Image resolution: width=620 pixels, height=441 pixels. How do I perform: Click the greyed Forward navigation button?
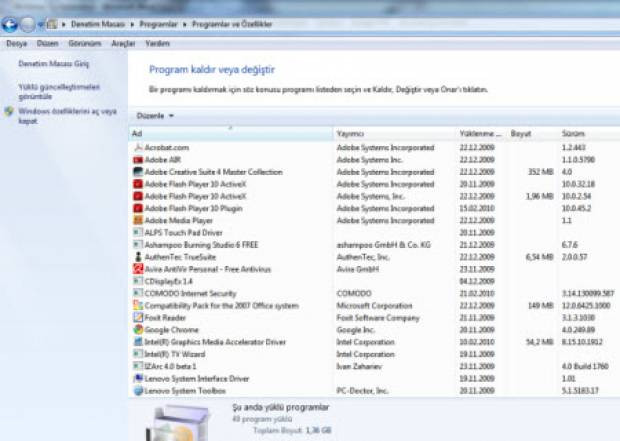[28, 25]
